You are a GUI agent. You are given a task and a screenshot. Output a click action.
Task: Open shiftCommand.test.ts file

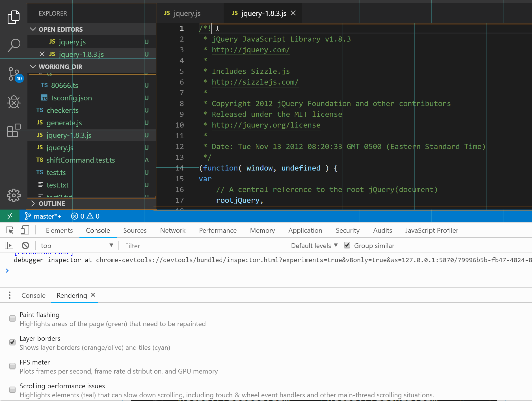tap(92, 160)
